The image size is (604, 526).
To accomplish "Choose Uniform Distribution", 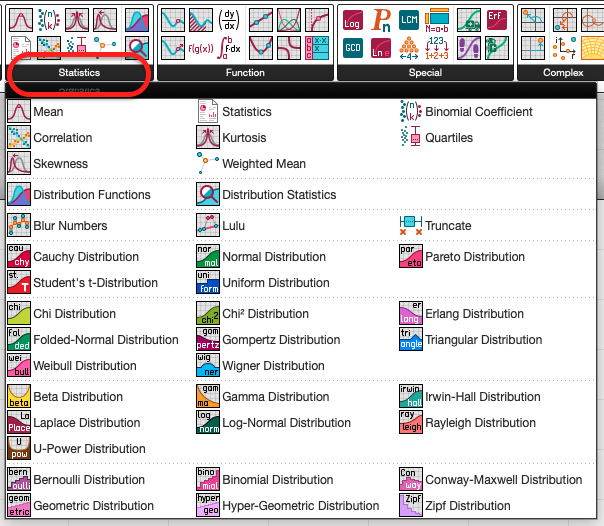I will coord(263,283).
